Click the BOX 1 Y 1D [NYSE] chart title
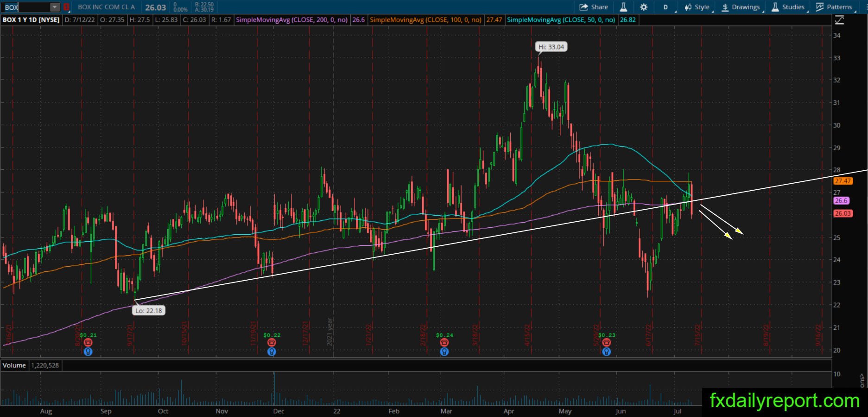This screenshot has height=417, width=868. (31, 20)
